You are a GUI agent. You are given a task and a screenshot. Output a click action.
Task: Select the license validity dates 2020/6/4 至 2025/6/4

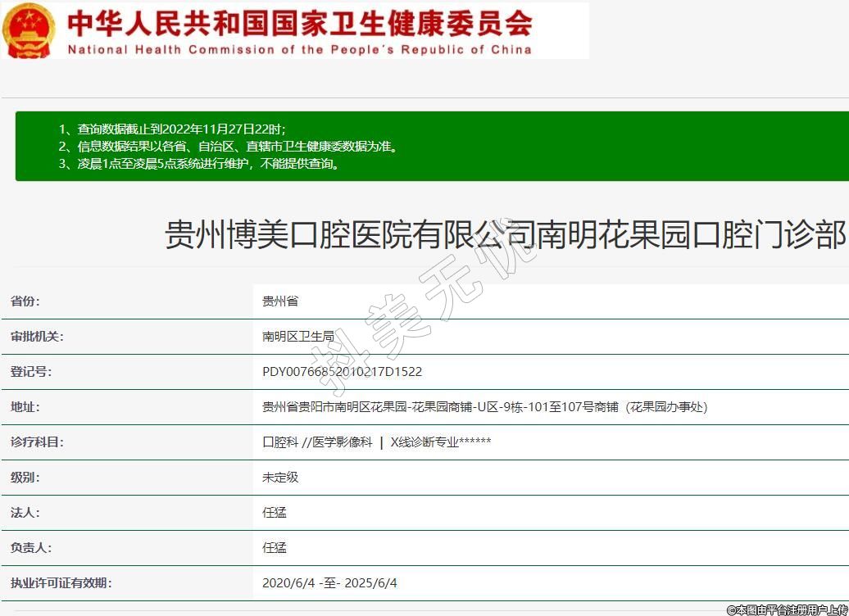click(329, 583)
